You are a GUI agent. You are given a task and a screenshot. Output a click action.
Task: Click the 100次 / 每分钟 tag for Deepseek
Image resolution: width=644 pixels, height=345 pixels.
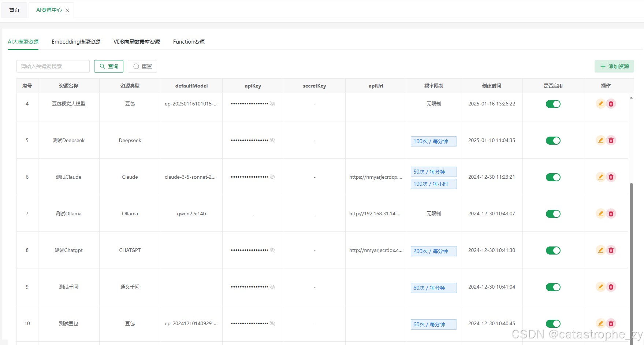point(433,141)
